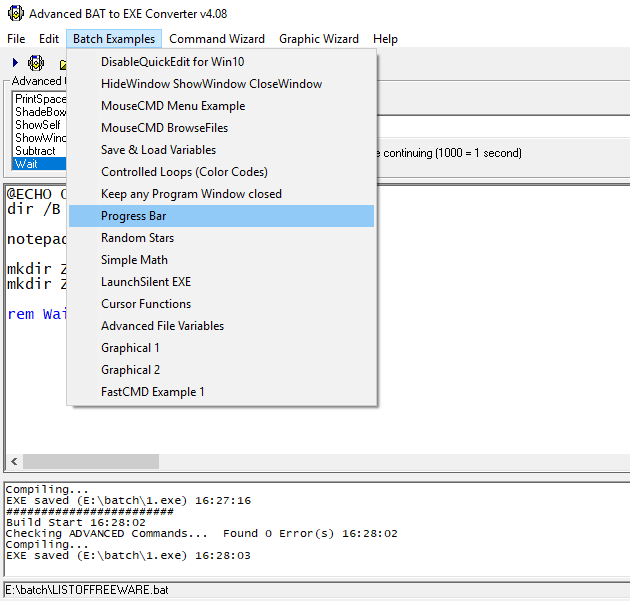Select ShadeBox in the advanced commands list
Screen dimensions: 630x601
pyautogui.click(x=40, y=112)
